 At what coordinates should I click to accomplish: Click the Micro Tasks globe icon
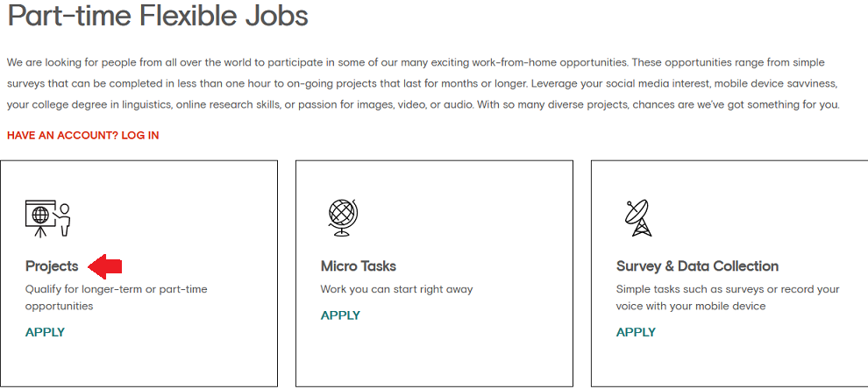pyautogui.click(x=343, y=217)
